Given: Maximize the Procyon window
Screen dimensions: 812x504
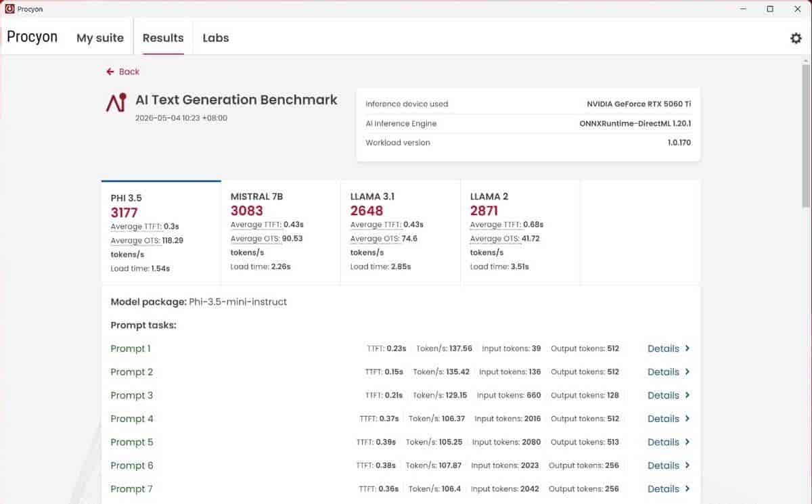Looking at the screenshot, I should coord(770,9).
